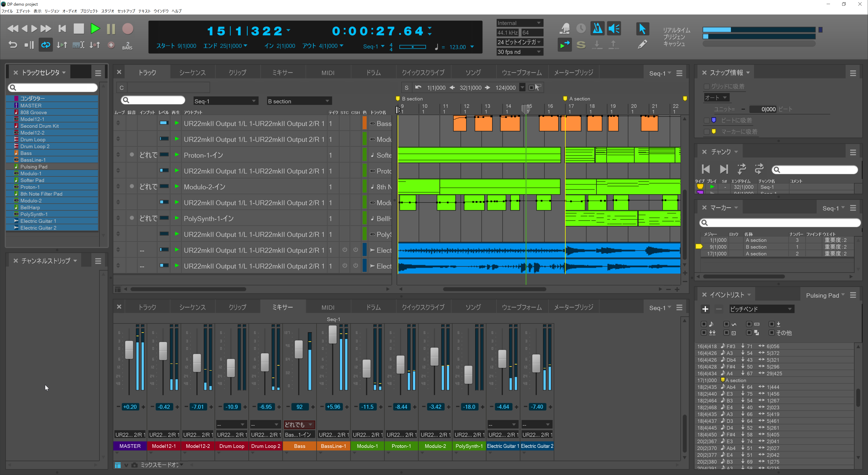868x475 pixels.
Task: Click the Return to Start transport button
Action: coord(62,29)
